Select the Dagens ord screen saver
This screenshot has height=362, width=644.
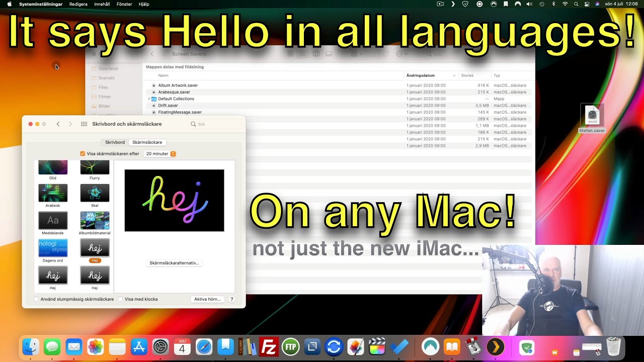(x=53, y=248)
